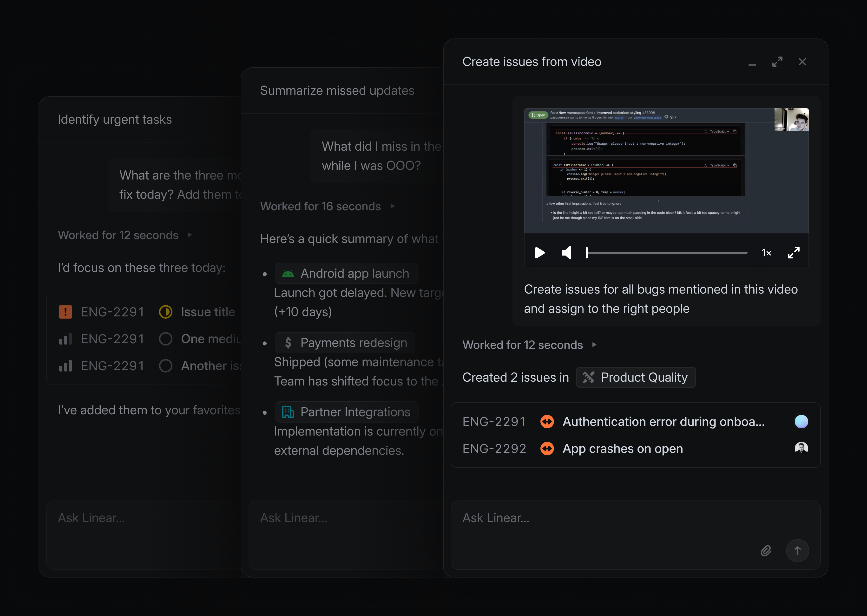
Task: Click the status circle beside Another issue
Action: pos(166,366)
